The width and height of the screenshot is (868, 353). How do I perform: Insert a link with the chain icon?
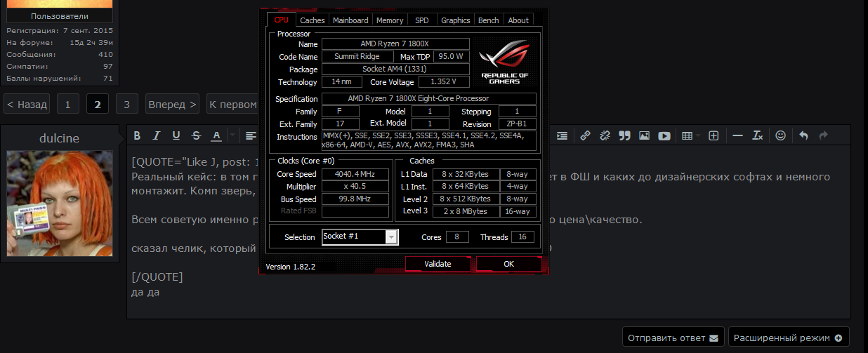pos(585,135)
